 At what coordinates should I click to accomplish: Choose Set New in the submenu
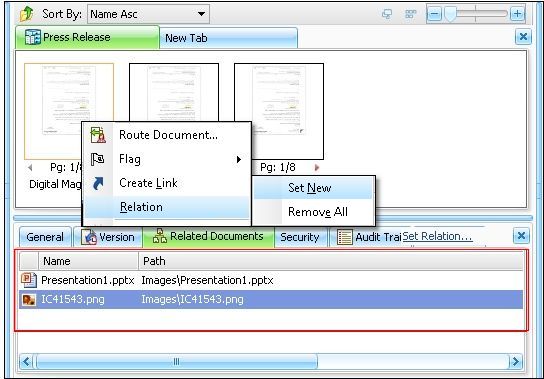(x=313, y=188)
